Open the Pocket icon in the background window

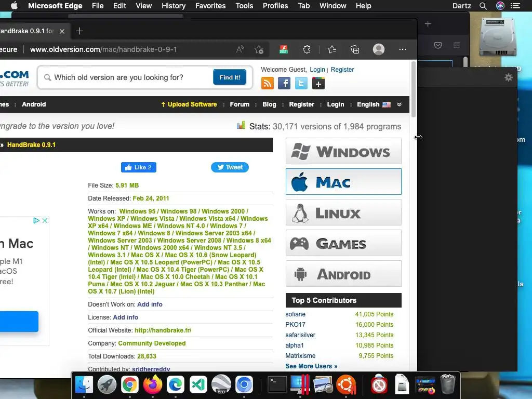pyautogui.click(x=438, y=45)
